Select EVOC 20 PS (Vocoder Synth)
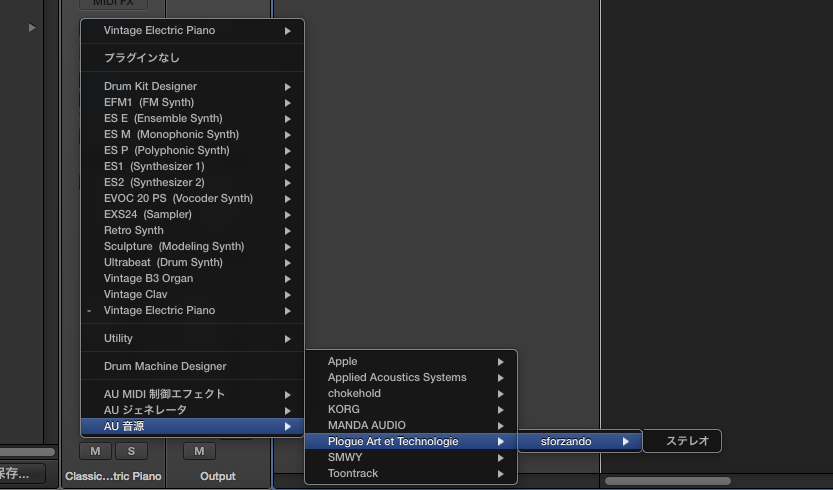Image resolution: width=833 pixels, height=490 pixels. click(192, 198)
